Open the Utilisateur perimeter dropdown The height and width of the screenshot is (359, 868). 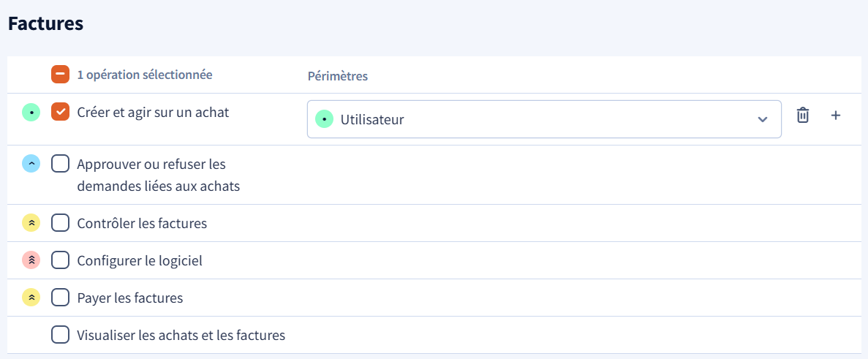tap(544, 119)
